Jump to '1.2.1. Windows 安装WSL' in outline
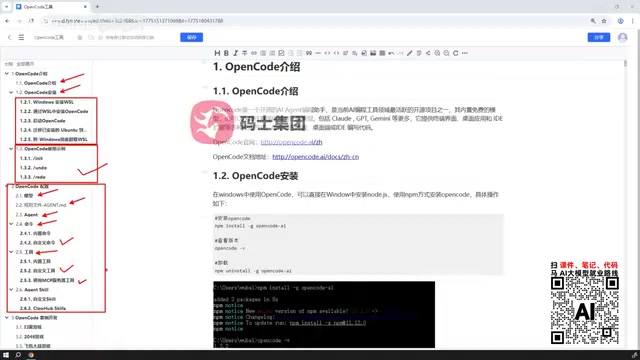Screen dimensions: 640x360 47,102
